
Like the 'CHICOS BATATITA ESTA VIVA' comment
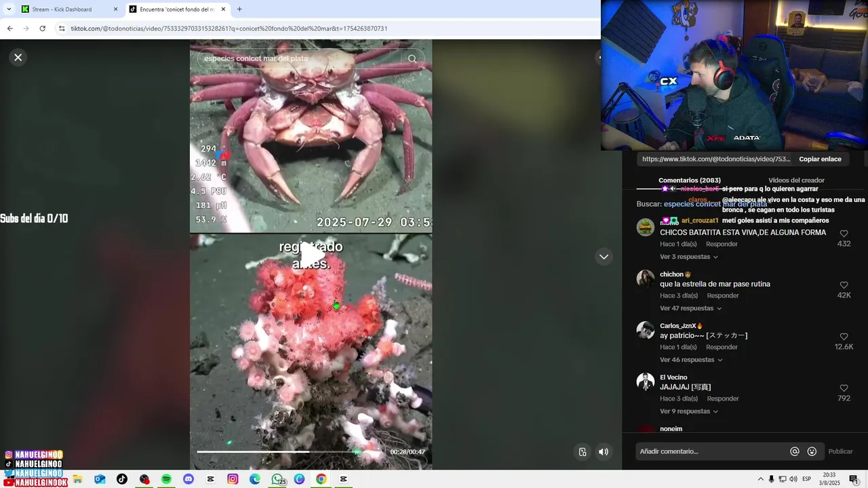point(844,234)
